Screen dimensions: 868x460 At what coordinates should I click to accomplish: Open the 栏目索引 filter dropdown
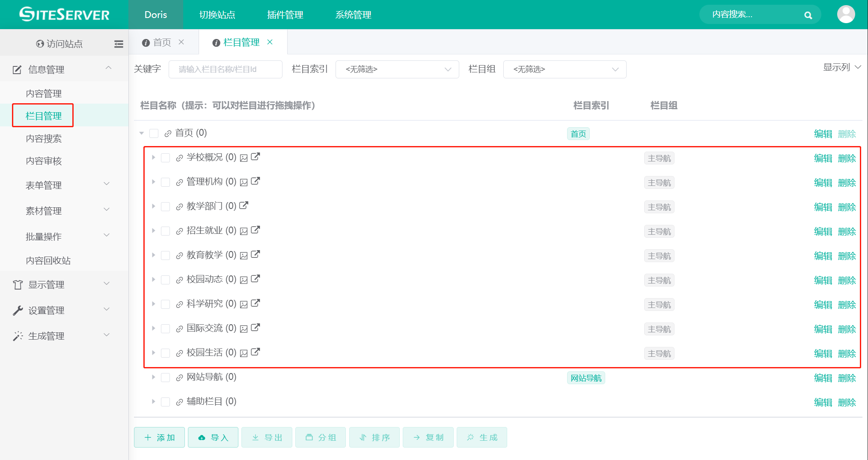click(x=397, y=69)
